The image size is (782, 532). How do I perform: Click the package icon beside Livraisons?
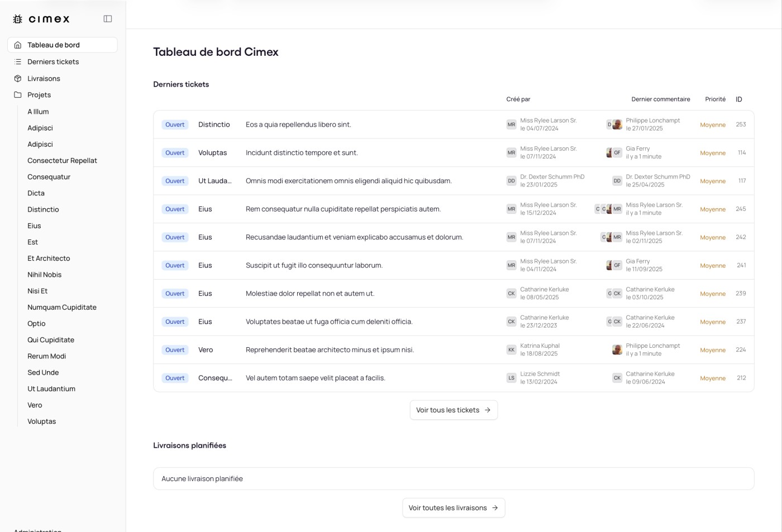pyautogui.click(x=18, y=79)
